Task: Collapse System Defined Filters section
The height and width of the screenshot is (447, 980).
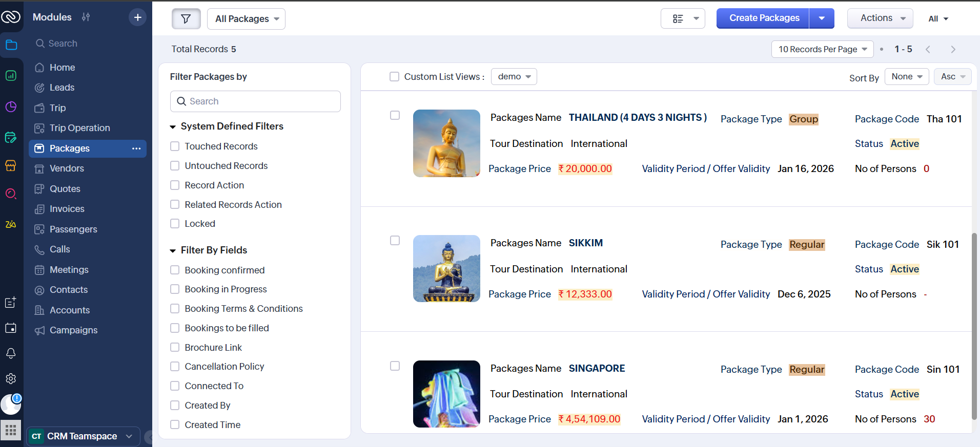Action: (x=173, y=126)
